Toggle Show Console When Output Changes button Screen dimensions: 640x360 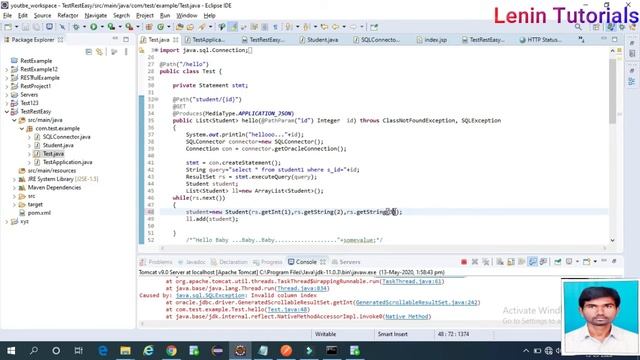point(532,262)
